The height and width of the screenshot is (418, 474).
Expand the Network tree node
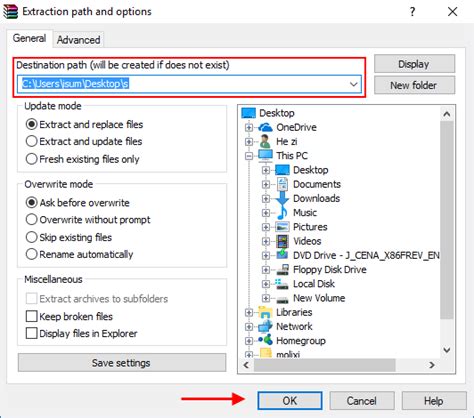(x=249, y=326)
